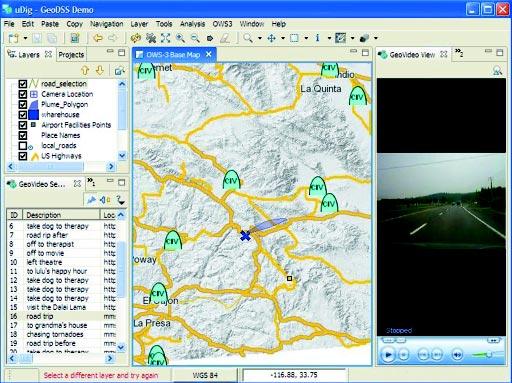Select the zoom to extent icon

coord(166,38)
